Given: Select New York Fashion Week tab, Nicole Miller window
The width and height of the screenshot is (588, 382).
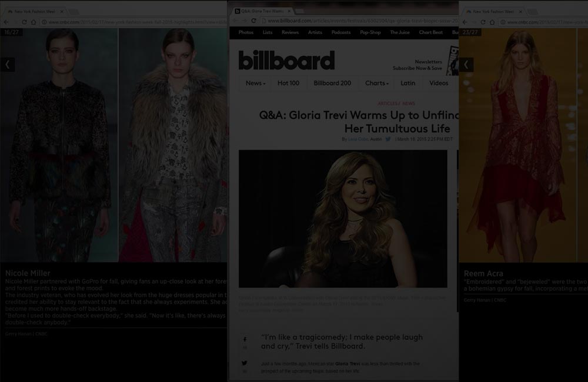Looking at the screenshot, I should [x=35, y=12].
